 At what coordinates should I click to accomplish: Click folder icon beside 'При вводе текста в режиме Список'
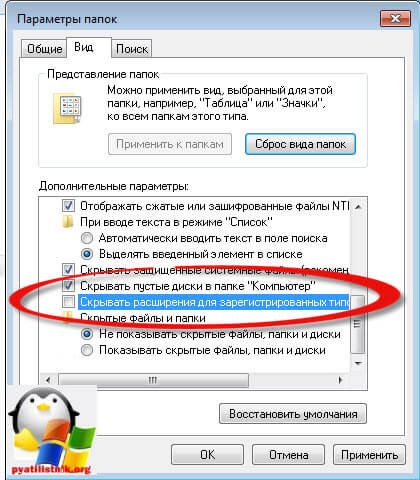pyautogui.click(x=68, y=222)
